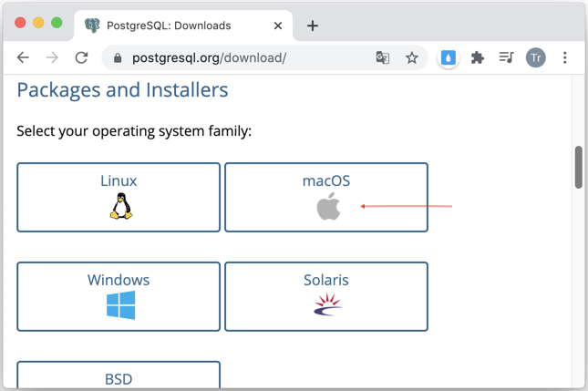
Task: Open the media controls playlist icon
Action: point(506,57)
